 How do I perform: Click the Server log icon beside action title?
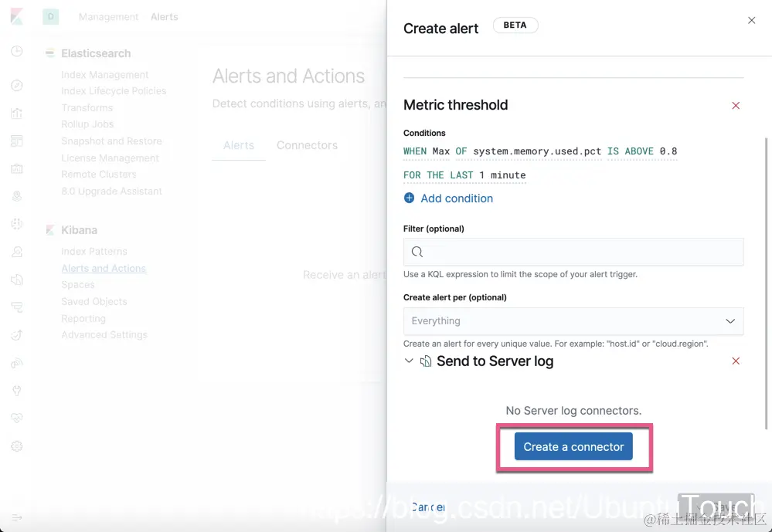426,361
